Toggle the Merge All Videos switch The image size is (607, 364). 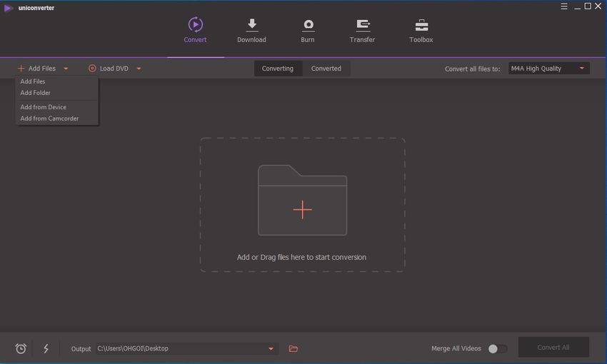click(x=498, y=348)
